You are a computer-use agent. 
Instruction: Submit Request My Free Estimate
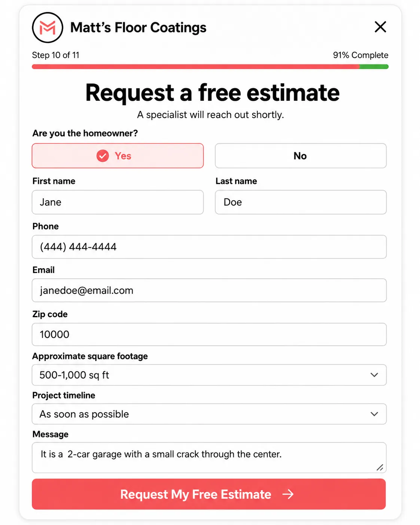[x=209, y=494]
